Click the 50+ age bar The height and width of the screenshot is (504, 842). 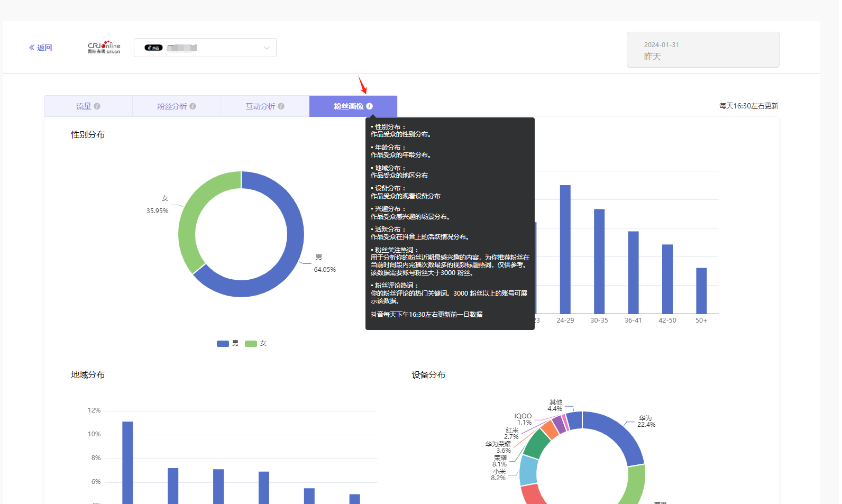pyautogui.click(x=701, y=290)
